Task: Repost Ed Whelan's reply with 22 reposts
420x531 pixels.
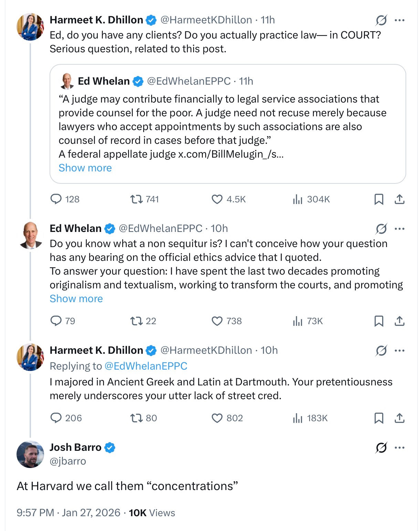Action: (x=137, y=321)
